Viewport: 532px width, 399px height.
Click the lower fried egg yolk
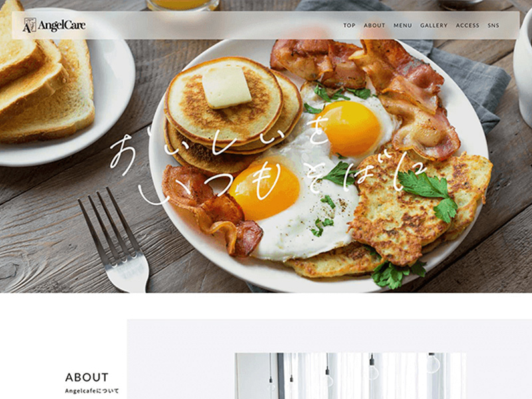(x=265, y=191)
